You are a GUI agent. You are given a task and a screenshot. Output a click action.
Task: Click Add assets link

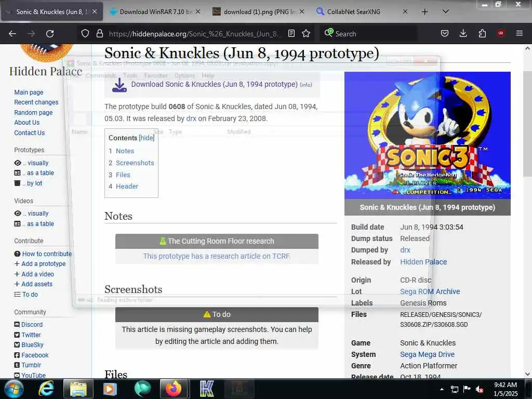pos(37,284)
